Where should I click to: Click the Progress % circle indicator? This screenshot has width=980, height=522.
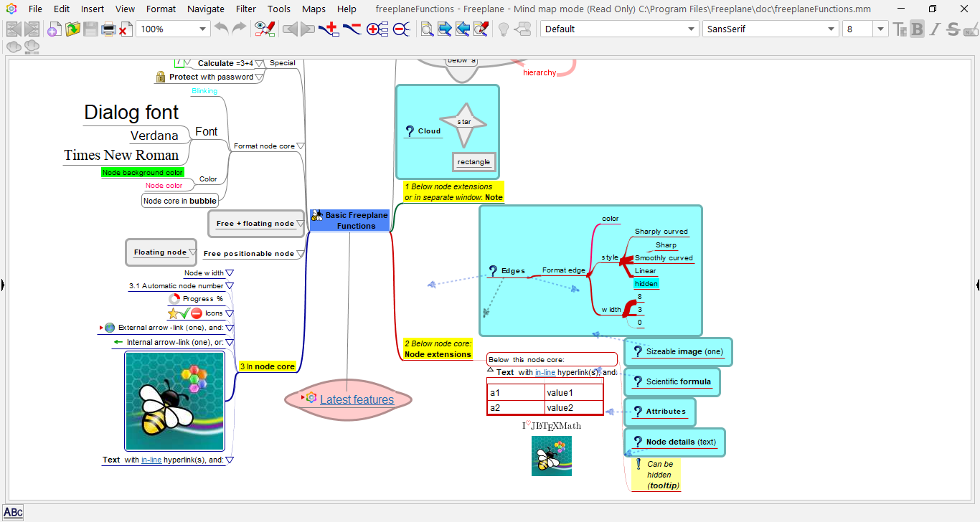tap(174, 299)
